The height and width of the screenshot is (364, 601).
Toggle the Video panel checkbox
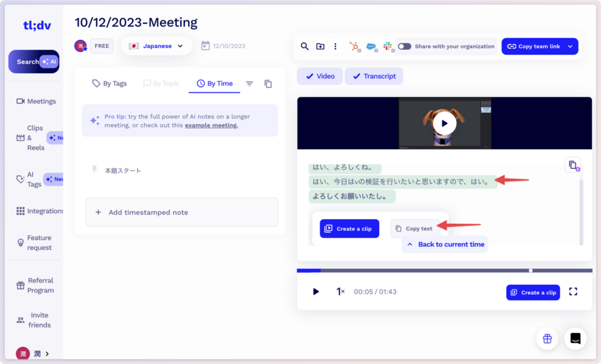coord(320,76)
